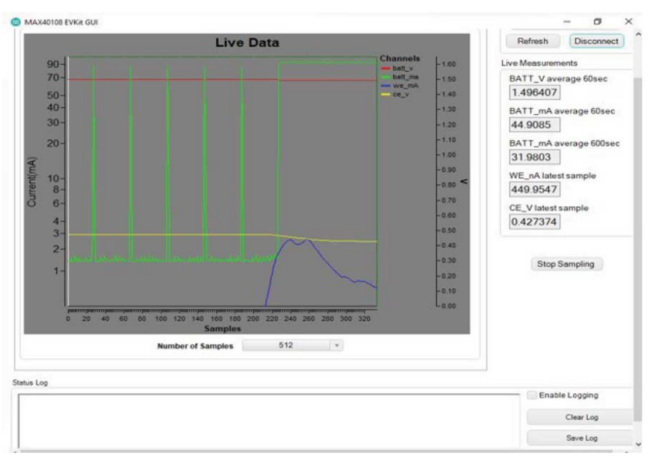The width and height of the screenshot is (650, 464).
Task: Click the batt_v red legend swatch
Action: click(x=385, y=68)
